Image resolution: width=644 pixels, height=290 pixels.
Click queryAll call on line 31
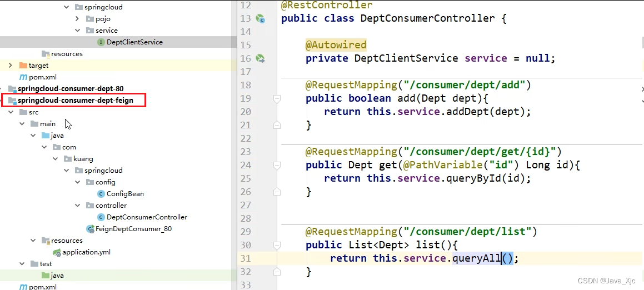click(x=477, y=258)
